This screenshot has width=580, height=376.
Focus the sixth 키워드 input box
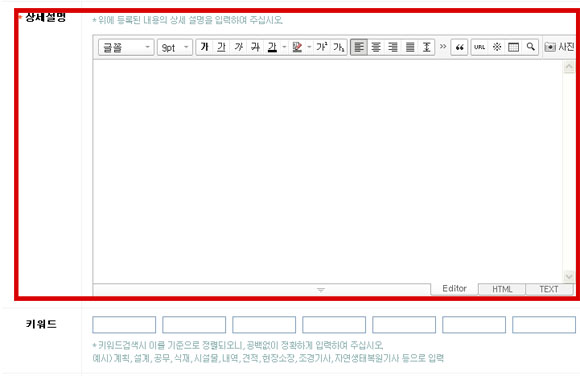tap(474, 325)
